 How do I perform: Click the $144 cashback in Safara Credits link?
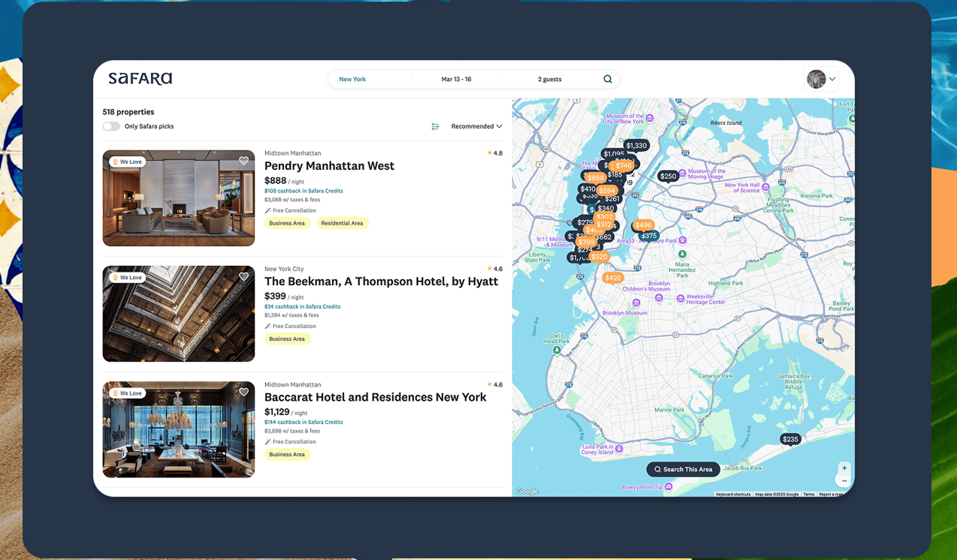point(304,422)
